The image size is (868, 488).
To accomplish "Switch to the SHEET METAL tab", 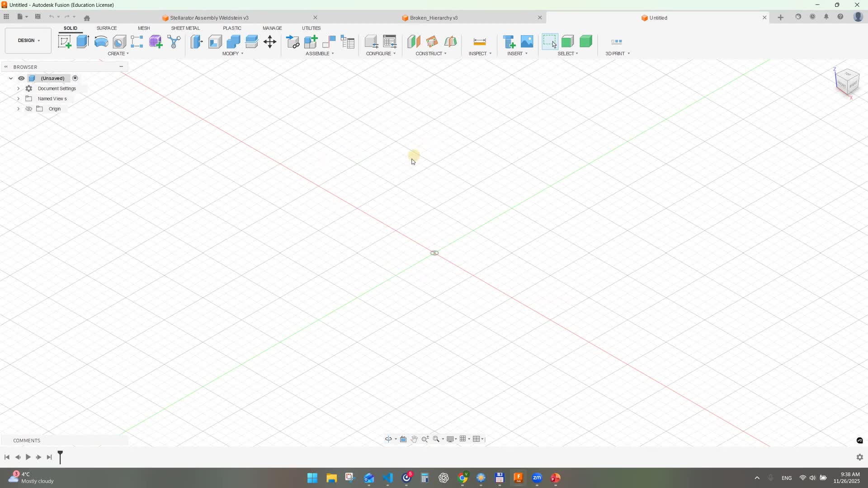I will point(185,28).
